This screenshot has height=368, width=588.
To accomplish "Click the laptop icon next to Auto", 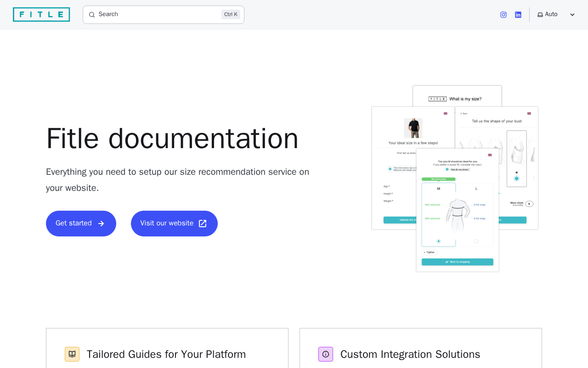I will tap(540, 15).
